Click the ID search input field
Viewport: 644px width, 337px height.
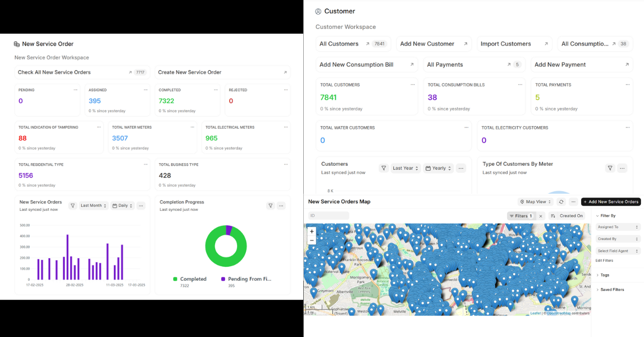click(x=328, y=216)
